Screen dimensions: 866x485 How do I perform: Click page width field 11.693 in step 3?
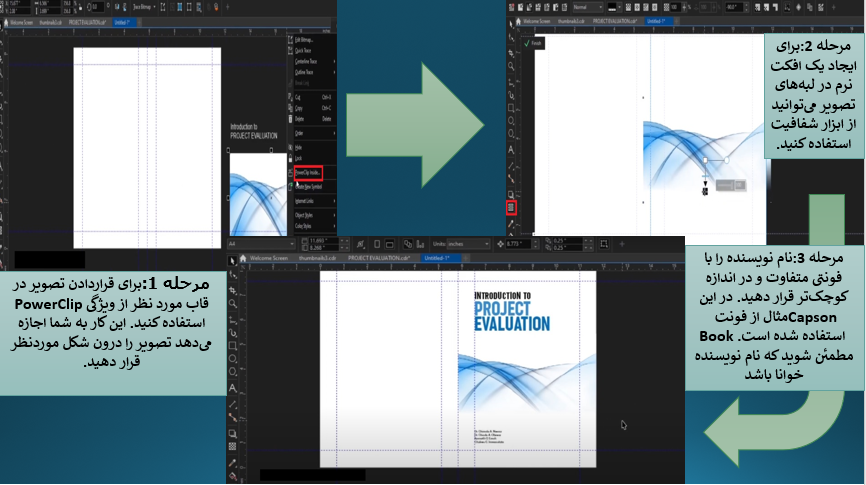tap(325, 241)
